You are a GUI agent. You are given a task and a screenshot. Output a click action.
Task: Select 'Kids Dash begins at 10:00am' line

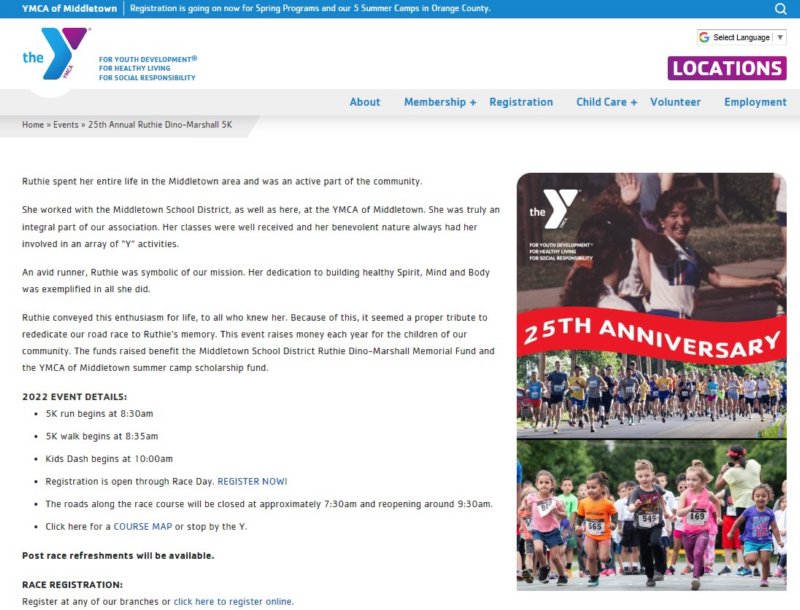[109, 459]
